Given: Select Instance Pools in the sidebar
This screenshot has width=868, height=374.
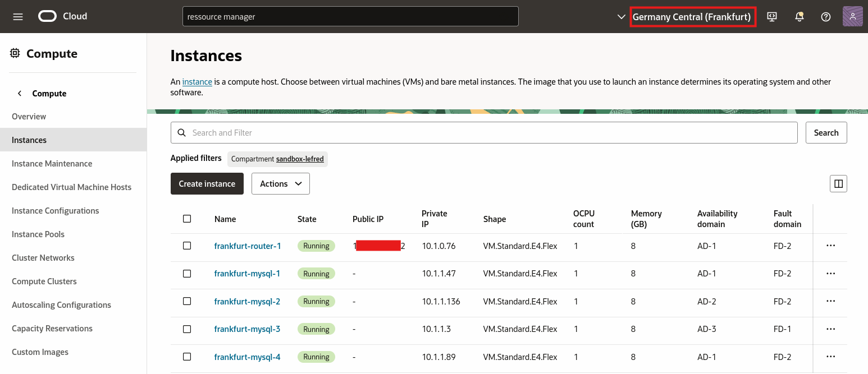Looking at the screenshot, I should click(x=38, y=234).
